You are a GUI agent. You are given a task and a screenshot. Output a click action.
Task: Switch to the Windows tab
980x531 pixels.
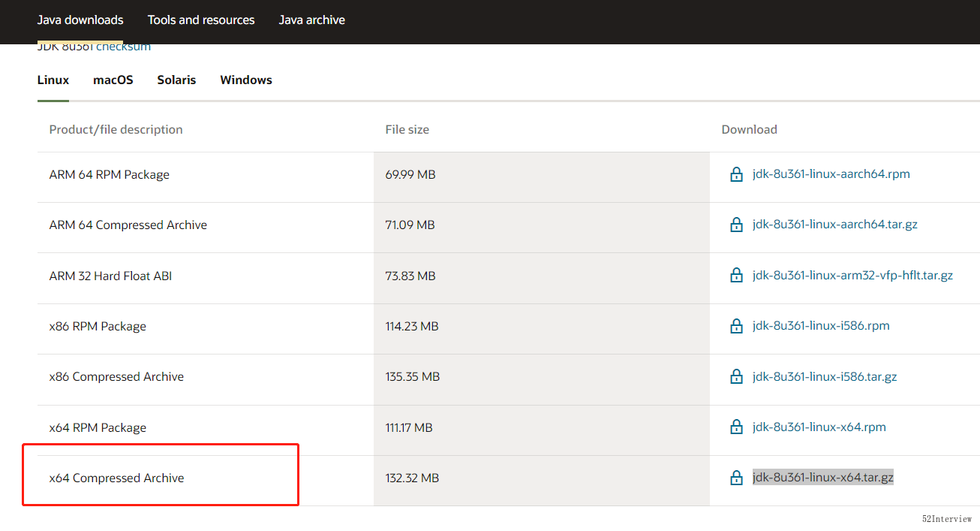pos(246,80)
